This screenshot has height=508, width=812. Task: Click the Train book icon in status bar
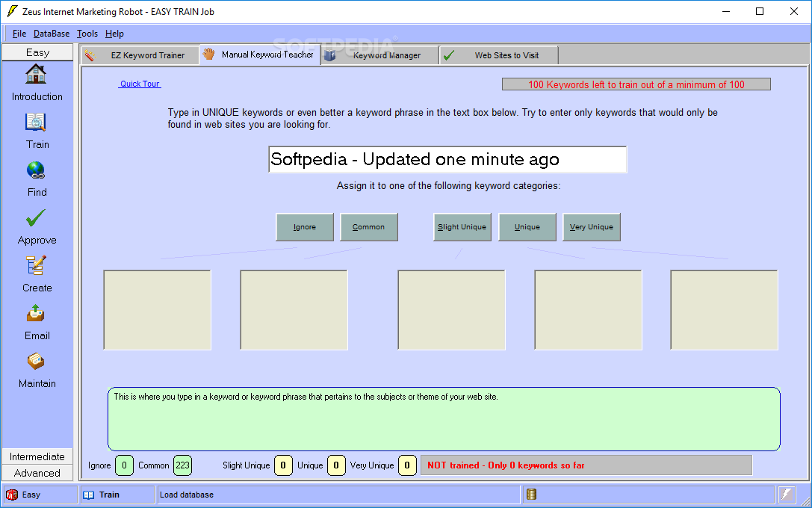(89, 495)
